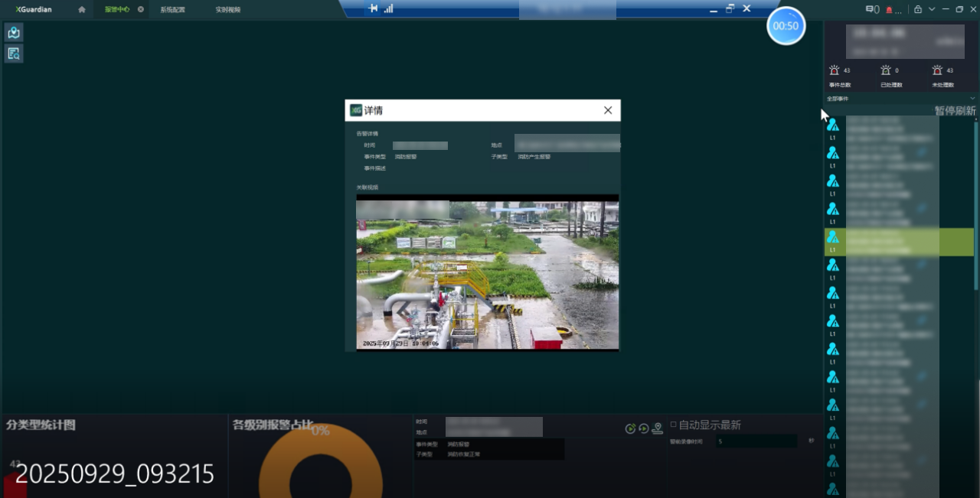Go to the home icon tab
980x498 pixels.
coord(82,10)
